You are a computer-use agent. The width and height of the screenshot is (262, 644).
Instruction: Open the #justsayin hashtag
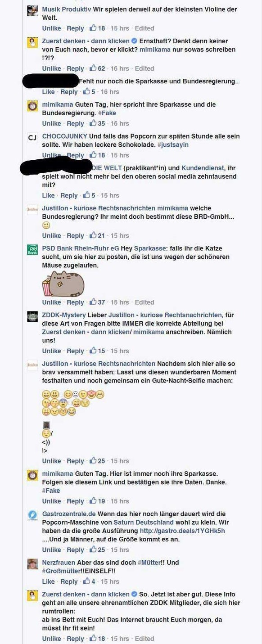[173, 145]
